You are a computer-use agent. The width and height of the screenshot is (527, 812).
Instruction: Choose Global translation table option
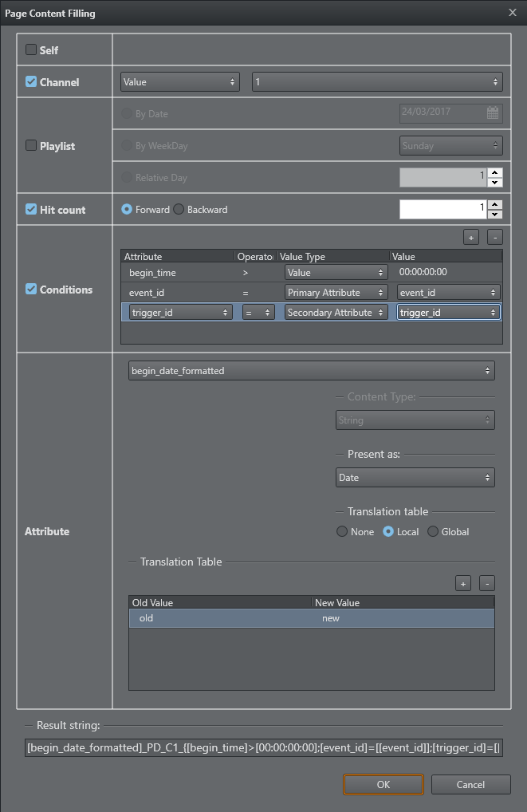[433, 531]
